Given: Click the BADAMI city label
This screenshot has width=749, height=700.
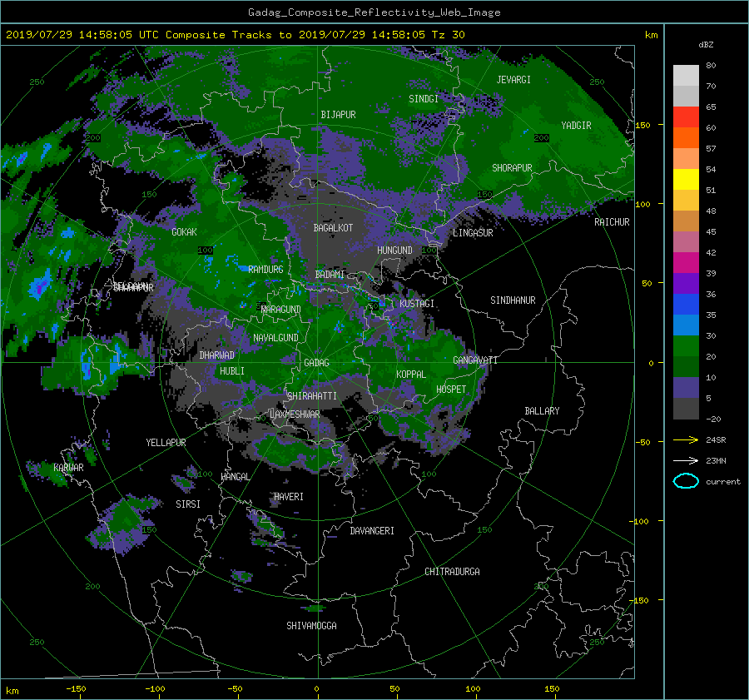Looking at the screenshot, I should click(330, 275).
